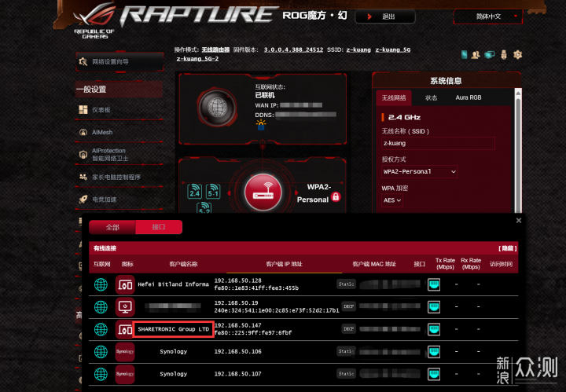Open 网络设置向导 in the sidebar
566x392 pixels.
coord(119,62)
